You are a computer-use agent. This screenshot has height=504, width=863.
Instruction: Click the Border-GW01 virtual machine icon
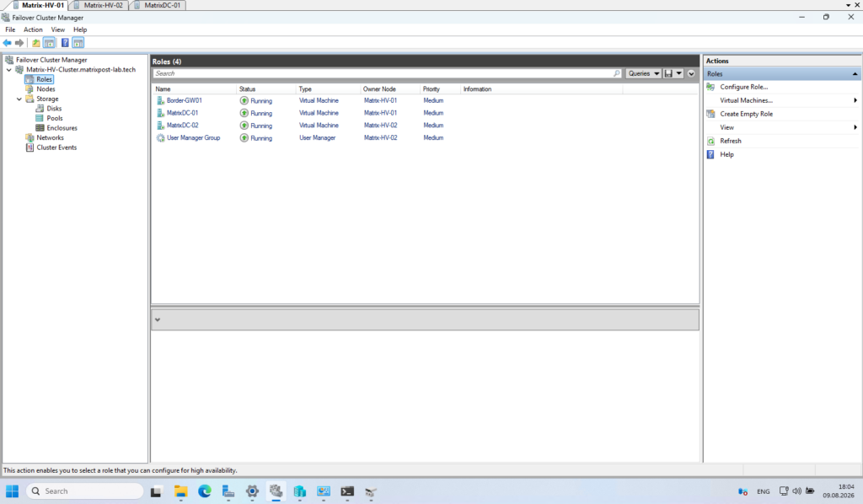(x=160, y=100)
